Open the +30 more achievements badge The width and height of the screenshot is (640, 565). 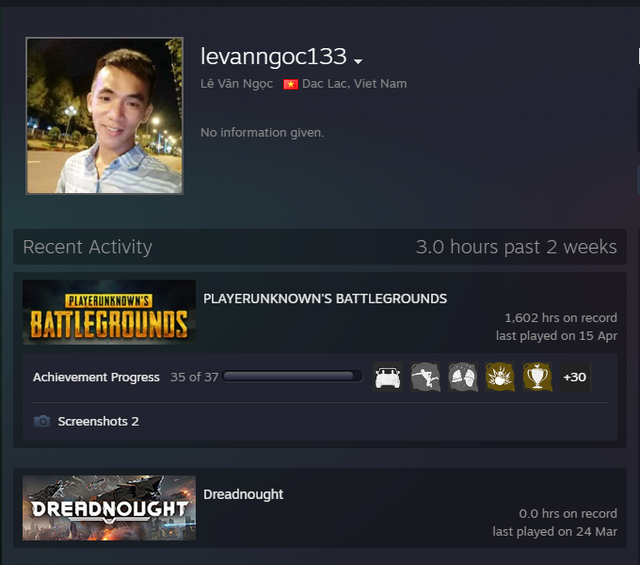click(x=575, y=377)
